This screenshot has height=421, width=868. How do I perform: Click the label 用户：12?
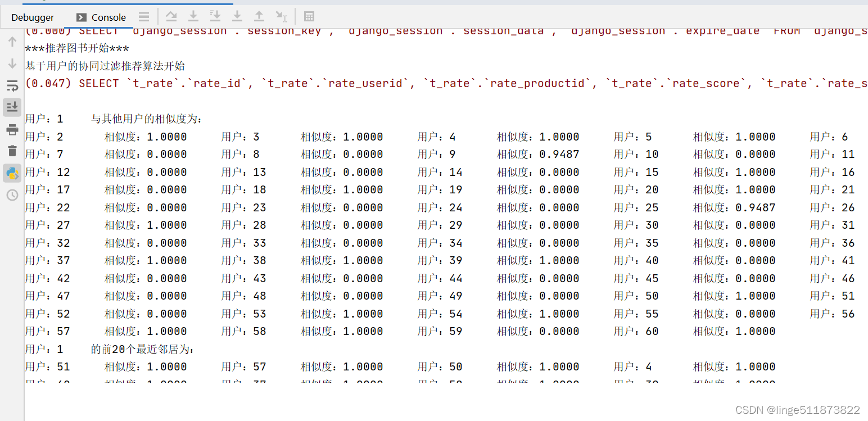(48, 172)
